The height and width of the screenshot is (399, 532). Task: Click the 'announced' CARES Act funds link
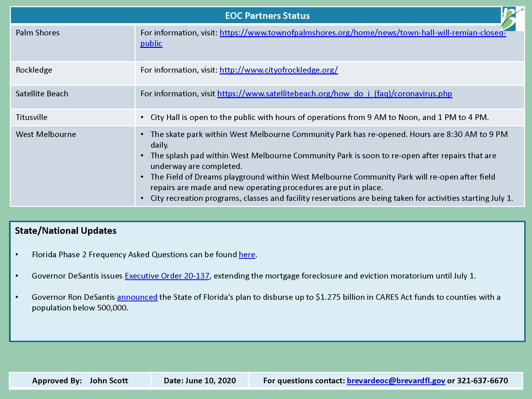point(136,297)
